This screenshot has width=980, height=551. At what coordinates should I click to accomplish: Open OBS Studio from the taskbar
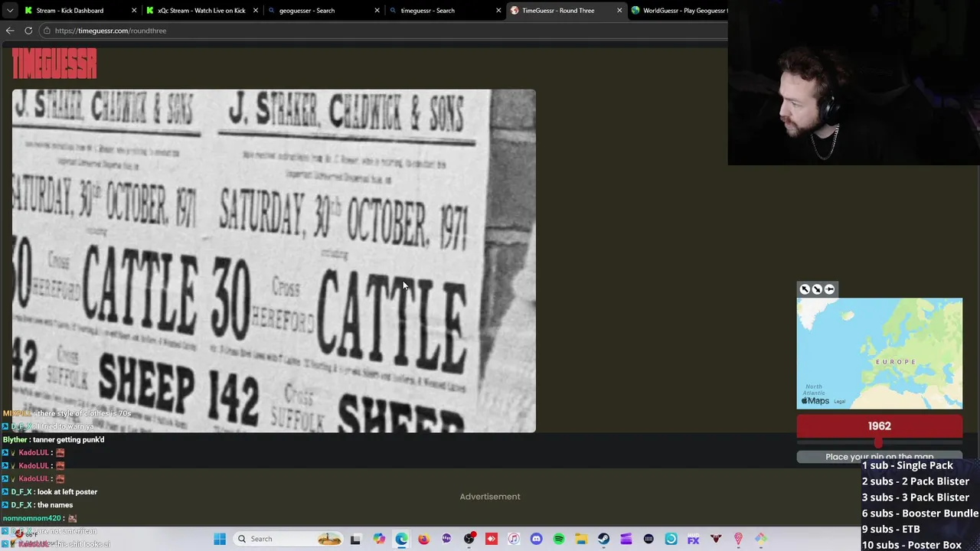[469, 539]
